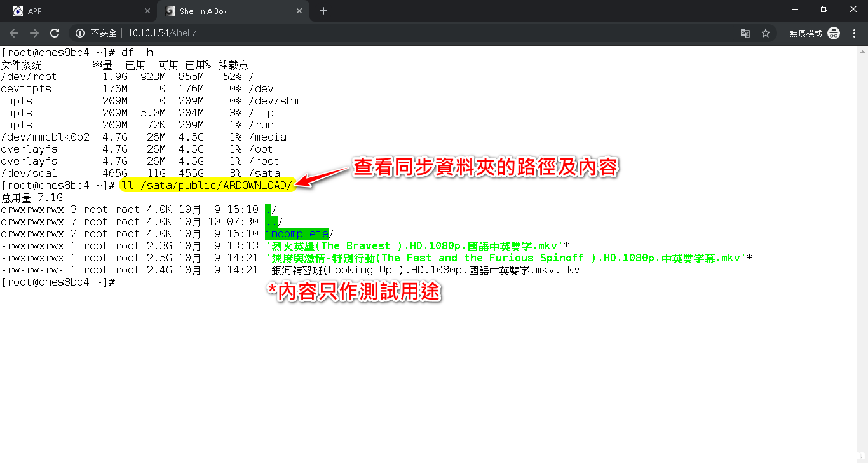Open the Chrome three-dot menu
868x463 pixels.
[x=855, y=33]
